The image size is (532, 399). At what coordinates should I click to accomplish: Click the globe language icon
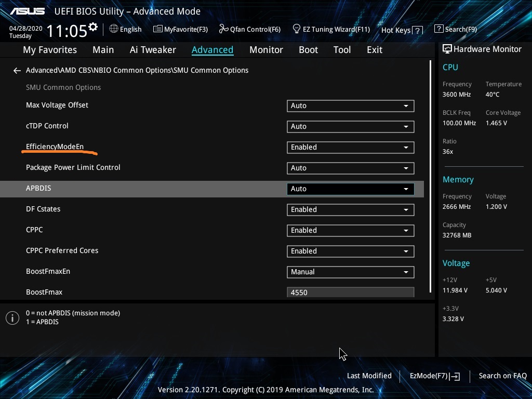[x=114, y=29]
